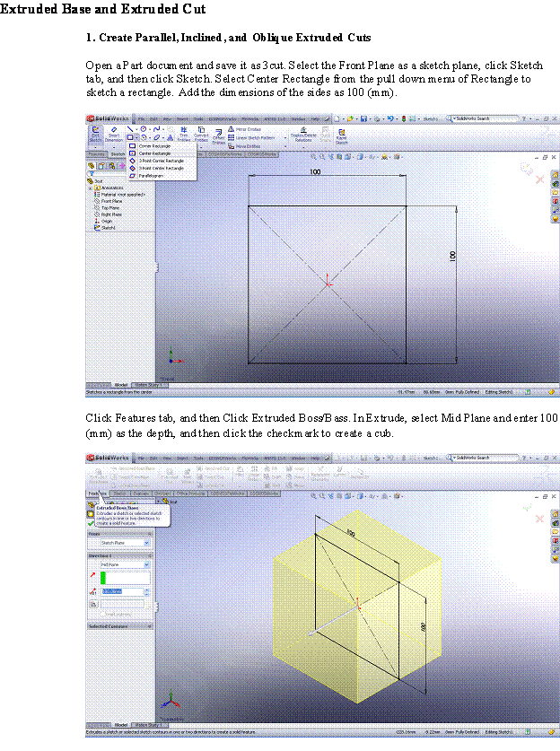The image size is (560, 751).
Task: Click the Reverse Direction arrow icon
Action: click(x=93, y=574)
